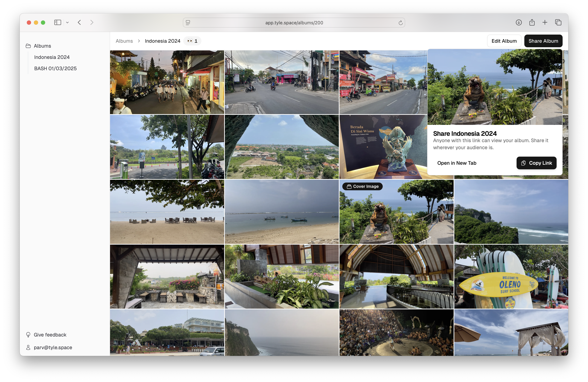The width and height of the screenshot is (588, 382).
Task: Go forward with the forward arrow
Action: pos(92,22)
